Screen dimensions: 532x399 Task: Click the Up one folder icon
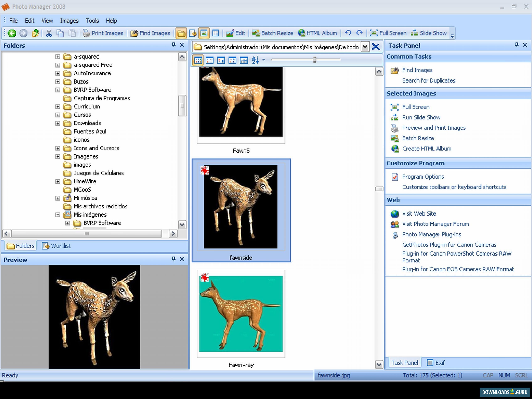coord(36,33)
